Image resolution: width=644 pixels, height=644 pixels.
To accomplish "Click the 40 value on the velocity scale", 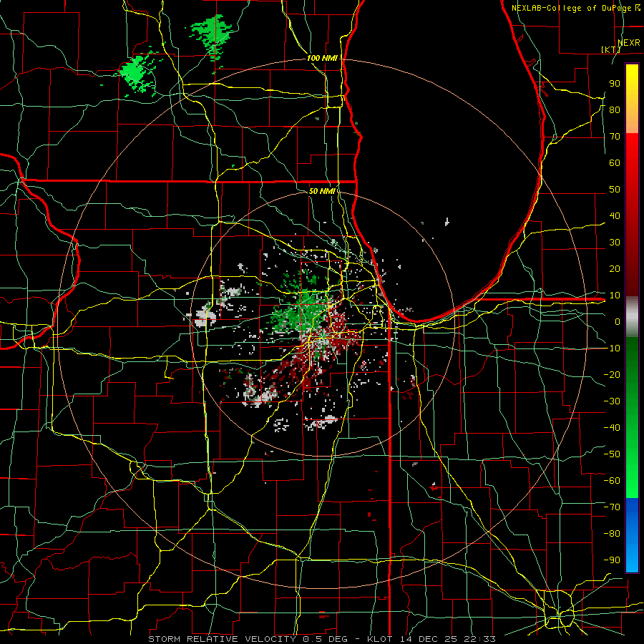I will point(615,216).
